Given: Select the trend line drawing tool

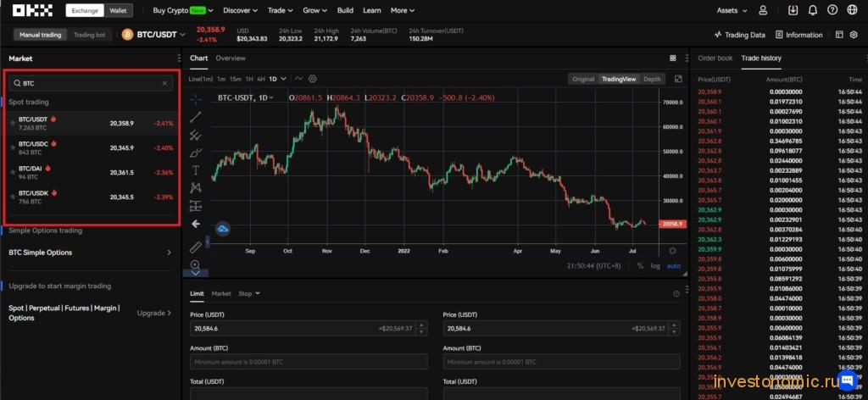Looking at the screenshot, I should 196,117.
